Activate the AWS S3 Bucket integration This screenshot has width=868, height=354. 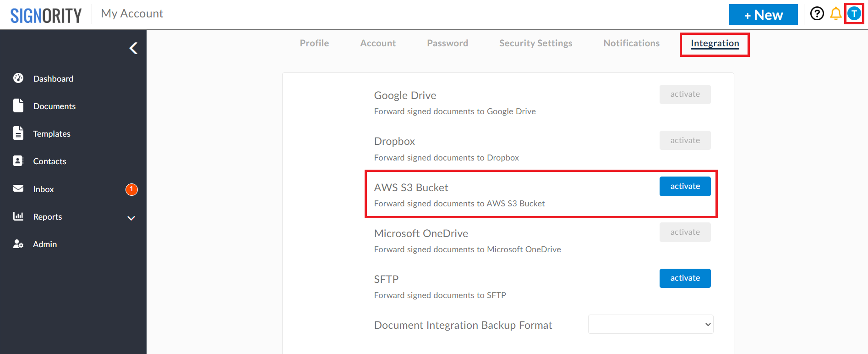(685, 186)
